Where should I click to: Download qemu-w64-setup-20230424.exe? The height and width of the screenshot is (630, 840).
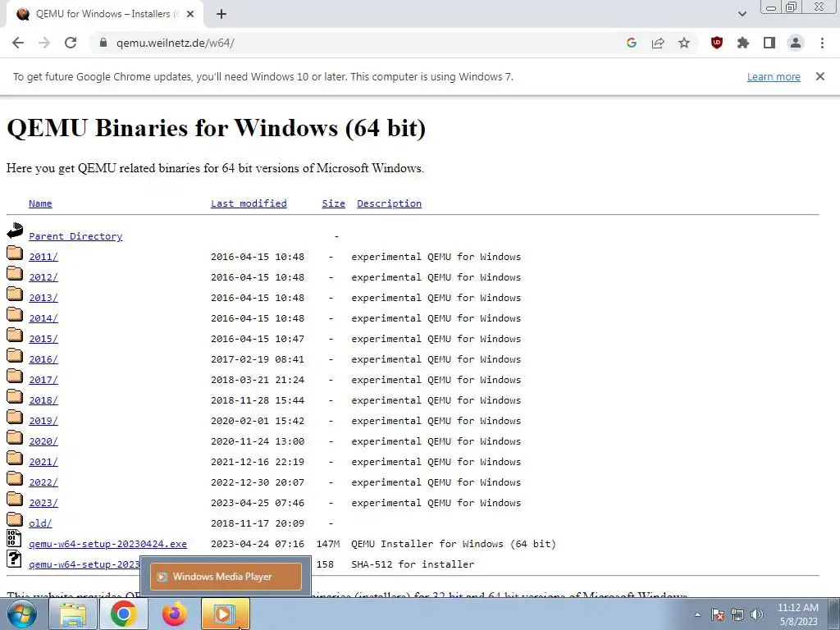point(107,544)
